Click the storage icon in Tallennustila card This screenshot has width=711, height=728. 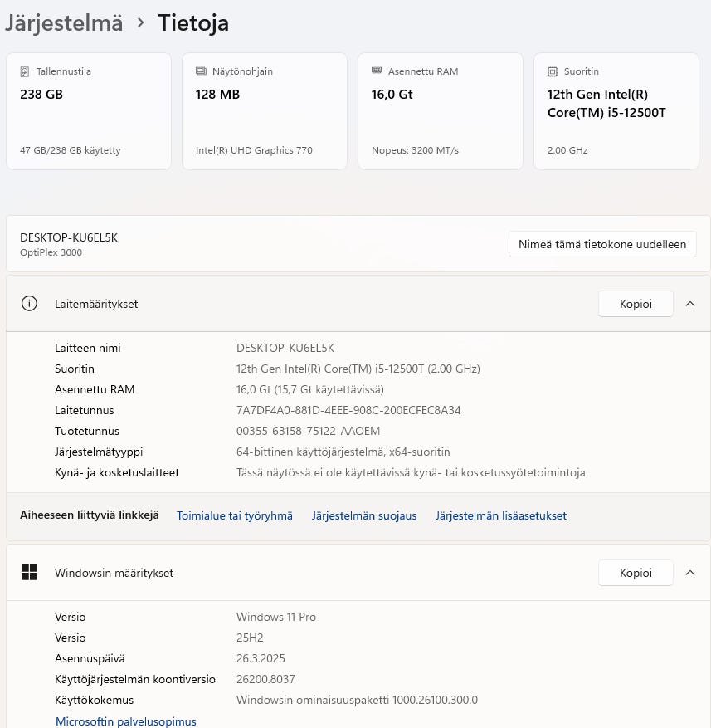[x=25, y=71]
